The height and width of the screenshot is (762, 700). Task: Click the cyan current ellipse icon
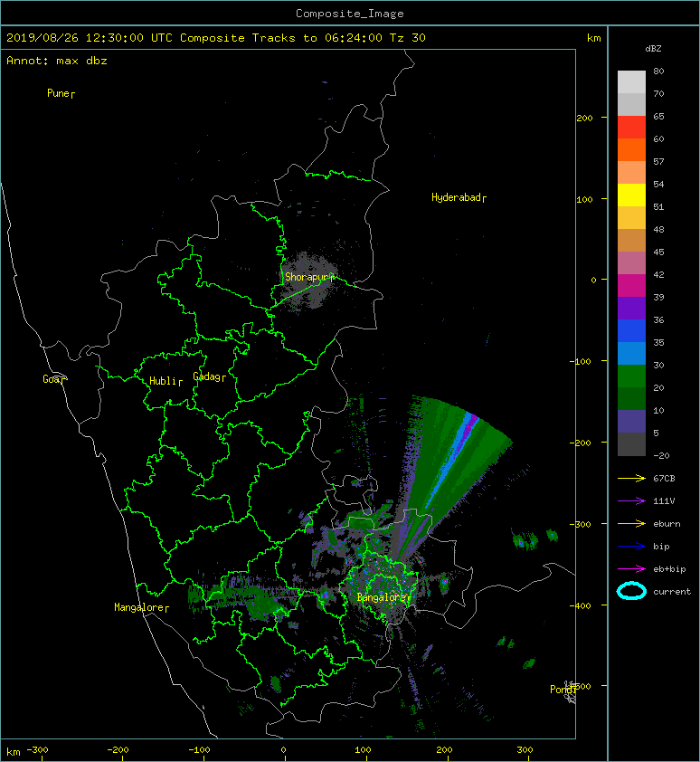(x=631, y=591)
